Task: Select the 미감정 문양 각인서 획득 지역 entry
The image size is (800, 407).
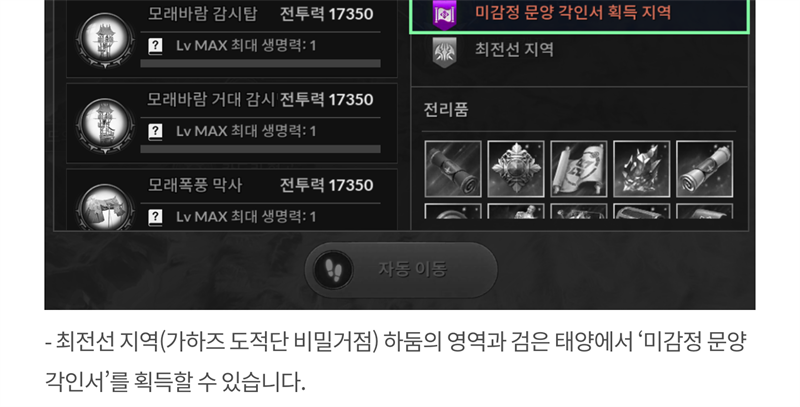Action: click(579, 15)
